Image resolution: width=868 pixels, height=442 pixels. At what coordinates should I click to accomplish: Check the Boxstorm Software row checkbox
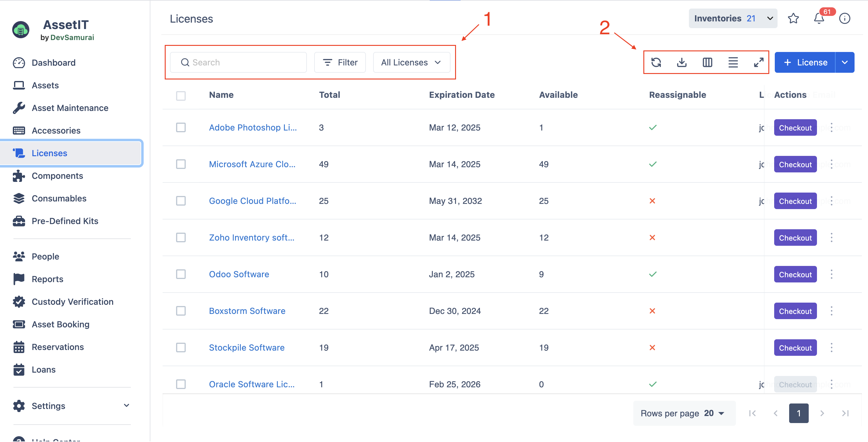(x=181, y=311)
